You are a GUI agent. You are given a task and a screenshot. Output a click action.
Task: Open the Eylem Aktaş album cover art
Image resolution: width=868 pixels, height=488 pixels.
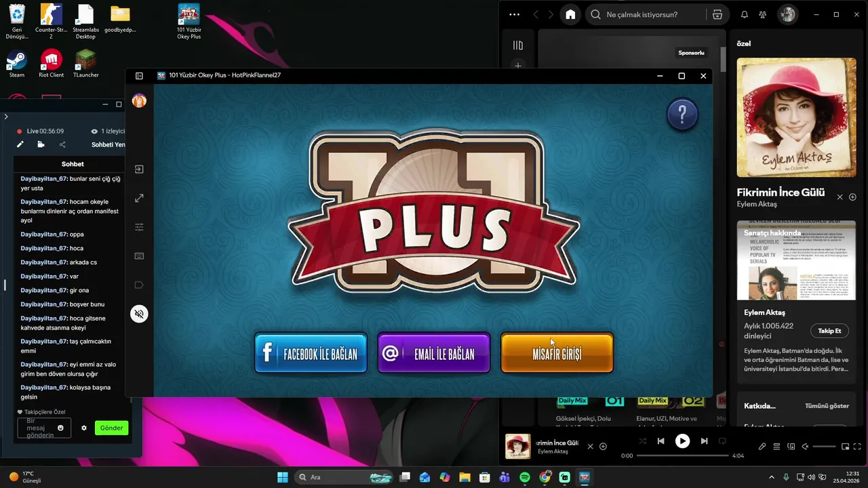[796, 117]
